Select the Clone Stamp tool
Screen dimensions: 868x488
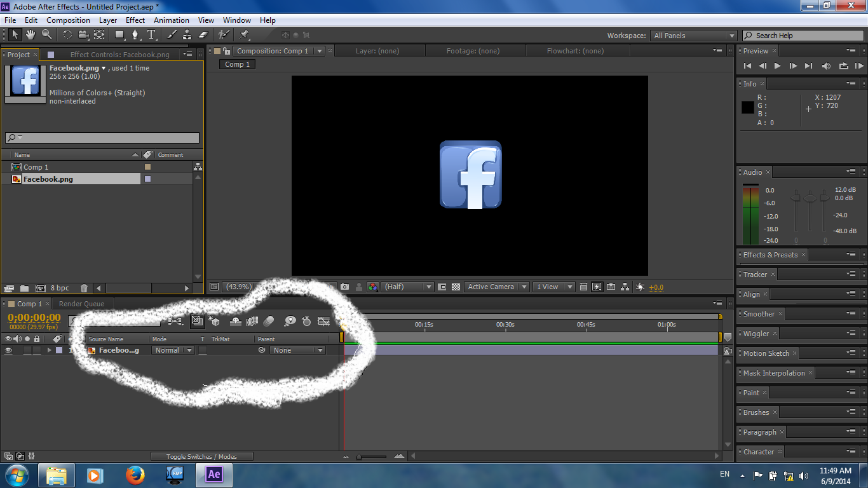(x=187, y=34)
